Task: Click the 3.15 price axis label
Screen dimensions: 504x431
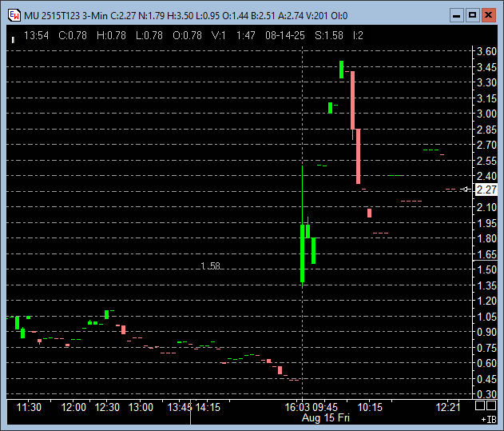Action: [x=486, y=98]
